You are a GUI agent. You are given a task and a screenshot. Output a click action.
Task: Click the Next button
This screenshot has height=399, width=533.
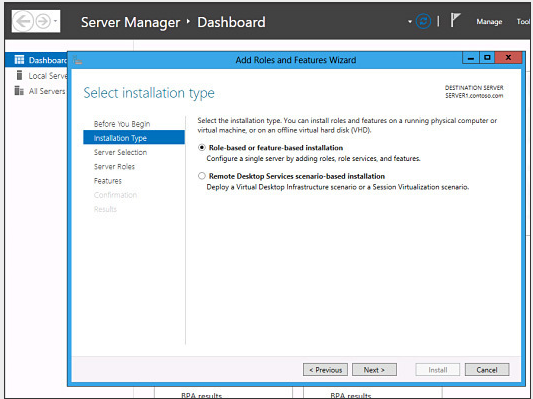point(374,370)
